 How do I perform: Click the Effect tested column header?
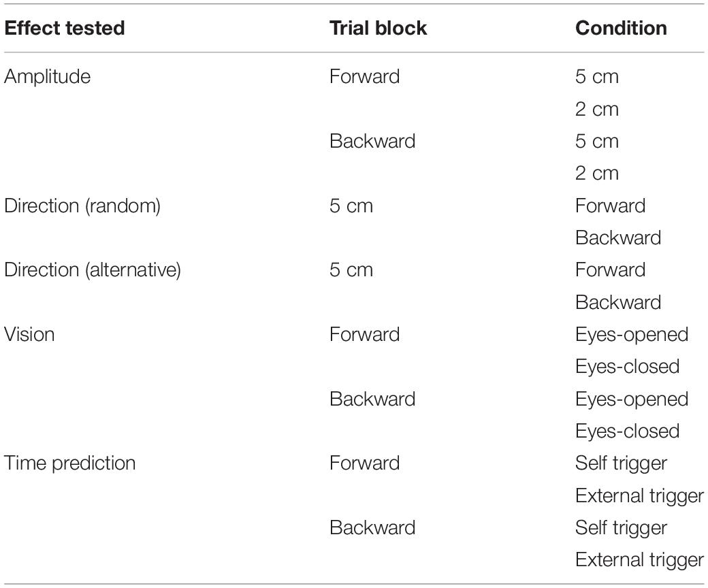pos(65,28)
